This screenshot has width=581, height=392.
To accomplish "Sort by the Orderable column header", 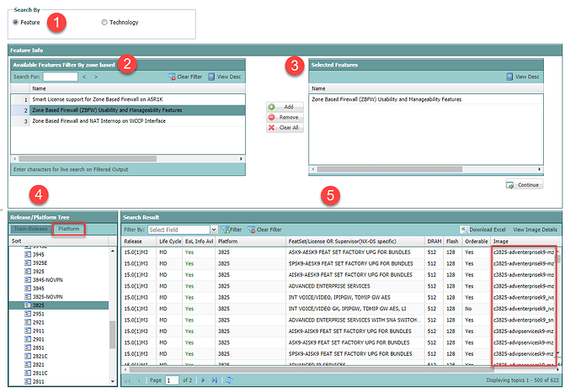I will pos(477,241).
